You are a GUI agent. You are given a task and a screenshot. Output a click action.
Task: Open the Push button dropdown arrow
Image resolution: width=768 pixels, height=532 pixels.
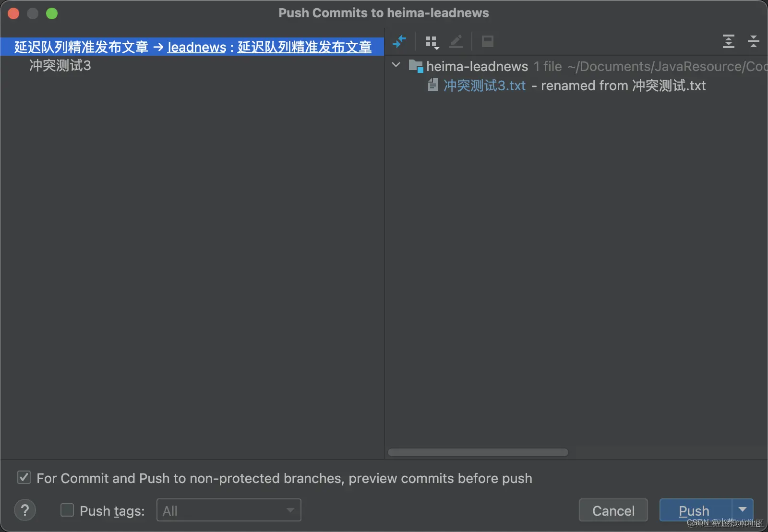743,510
